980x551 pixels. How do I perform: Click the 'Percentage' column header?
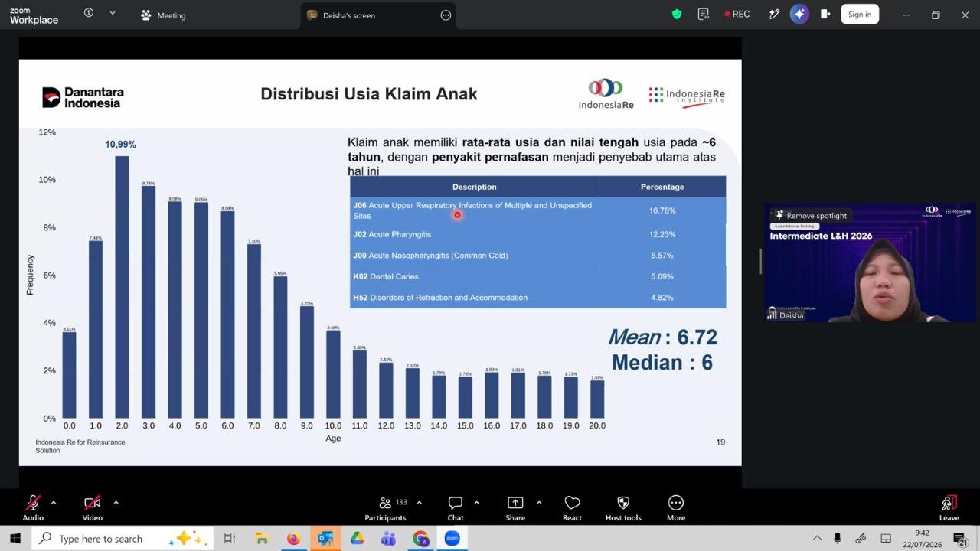pyautogui.click(x=662, y=187)
